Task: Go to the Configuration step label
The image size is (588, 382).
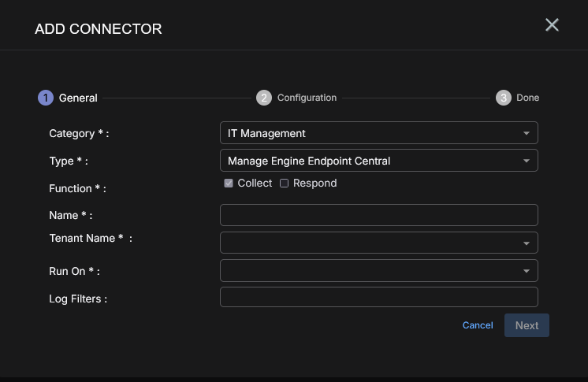Action: (x=307, y=98)
